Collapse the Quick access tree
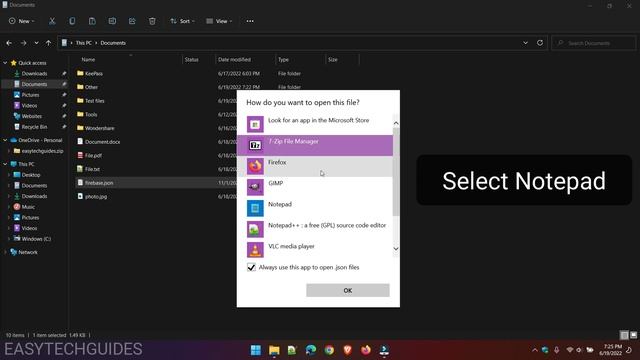Image resolution: width=640 pixels, height=360 pixels. point(5,63)
